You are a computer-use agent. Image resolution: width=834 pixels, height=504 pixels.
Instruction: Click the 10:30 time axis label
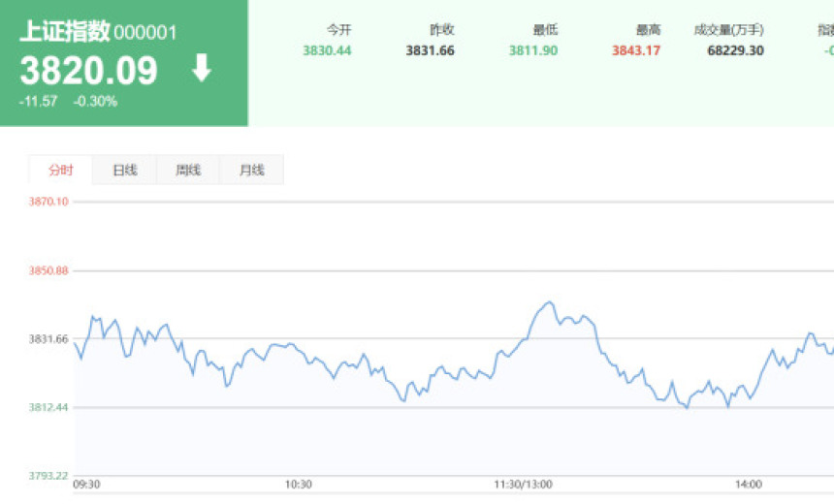[299, 485]
